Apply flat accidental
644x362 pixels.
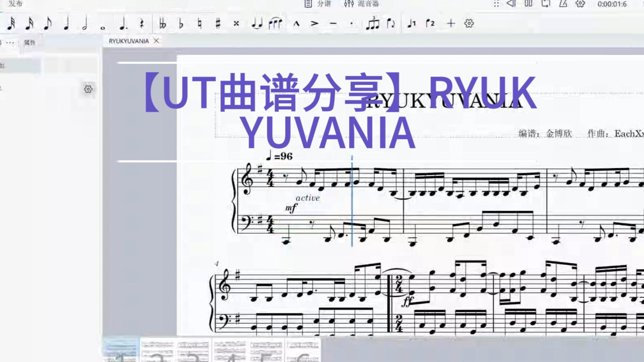pyautogui.click(x=181, y=23)
